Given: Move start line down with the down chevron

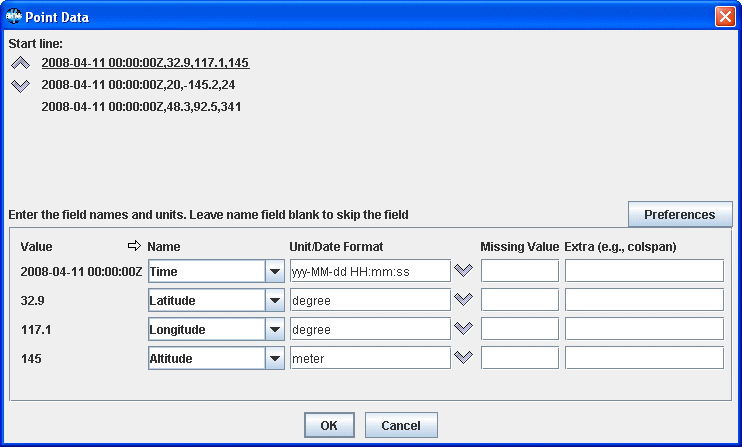Looking at the screenshot, I should (x=20, y=86).
